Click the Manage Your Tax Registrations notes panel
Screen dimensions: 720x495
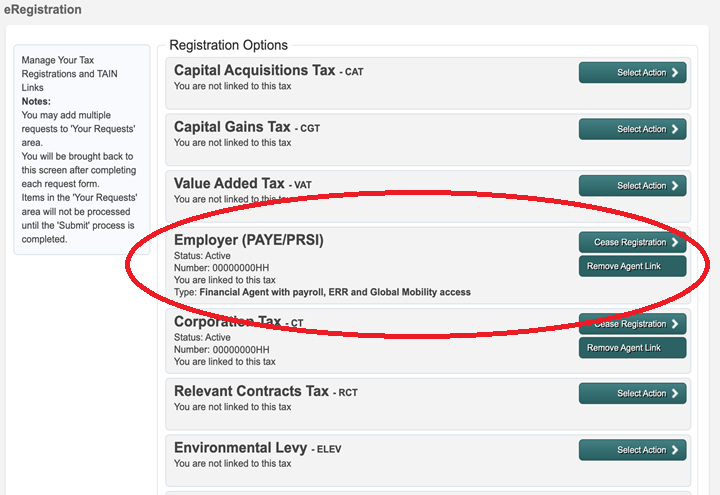(80, 150)
